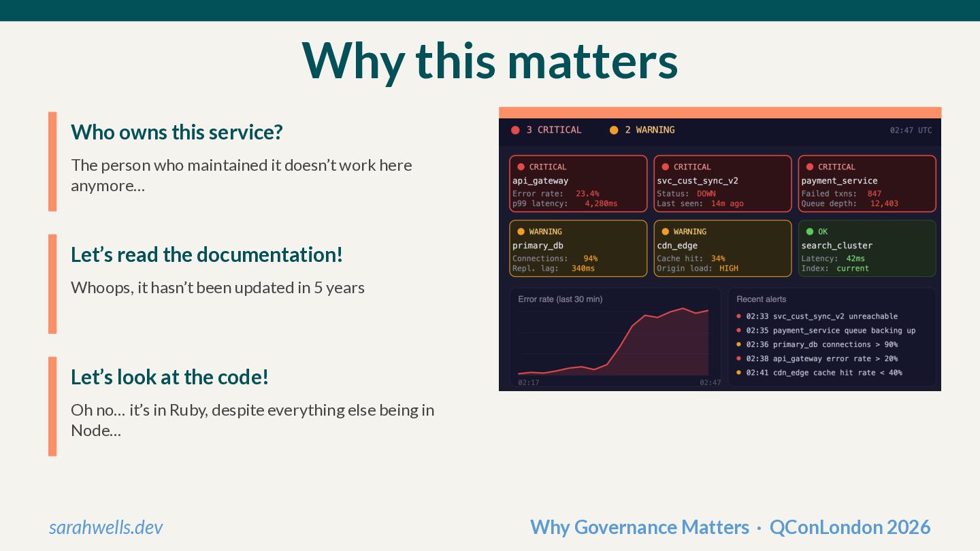Viewport: 980px width, 551px height.
Task: Click the red dot on the 02:33 alert
Action: [739, 316]
